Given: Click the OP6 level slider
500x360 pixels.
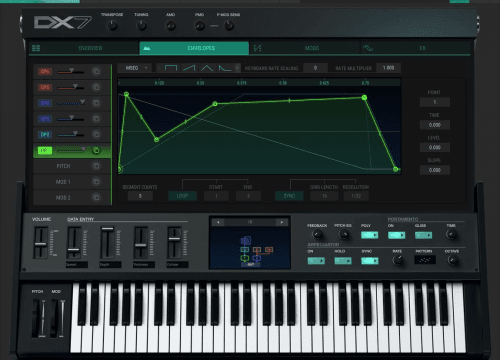Looking at the screenshot, I should [x=71, y=71].
